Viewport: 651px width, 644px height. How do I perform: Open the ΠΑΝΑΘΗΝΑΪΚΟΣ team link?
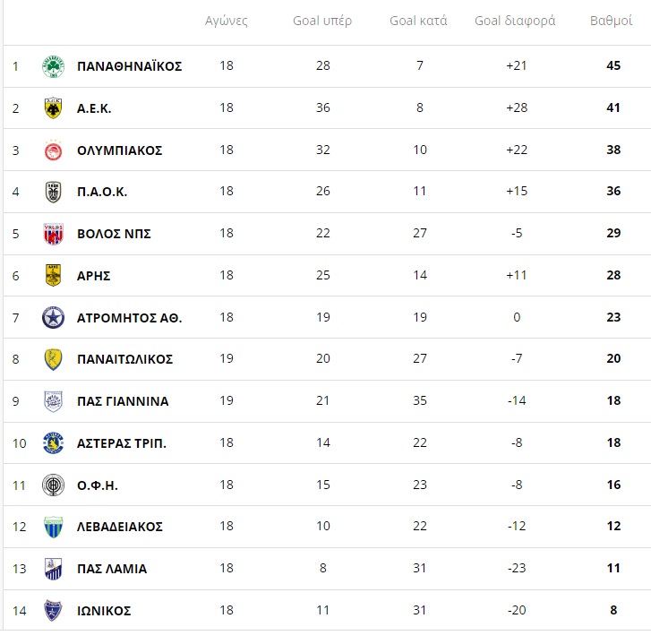point(130,66)
